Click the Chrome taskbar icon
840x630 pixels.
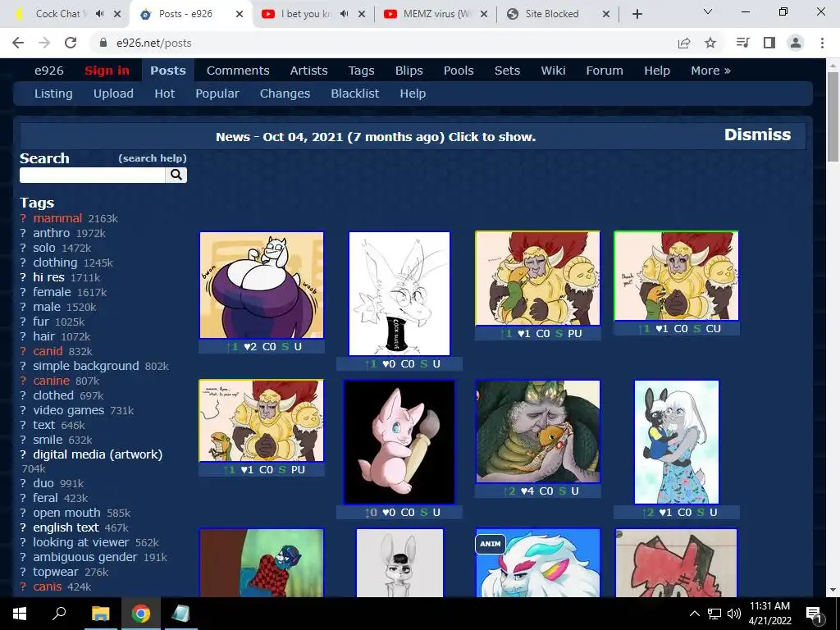(140, 614)
